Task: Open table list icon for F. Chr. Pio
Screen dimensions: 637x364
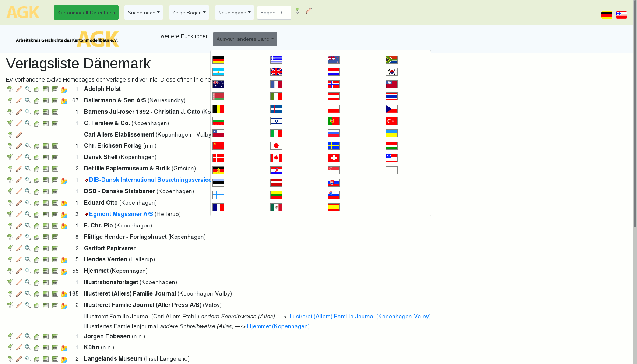Action: coord(46,226)
